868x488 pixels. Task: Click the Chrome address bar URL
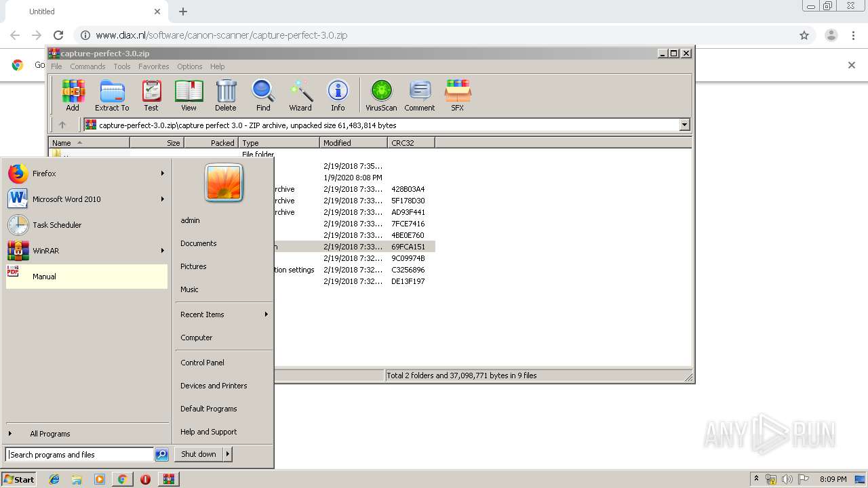pyautogui.click(x=221, y=35)
